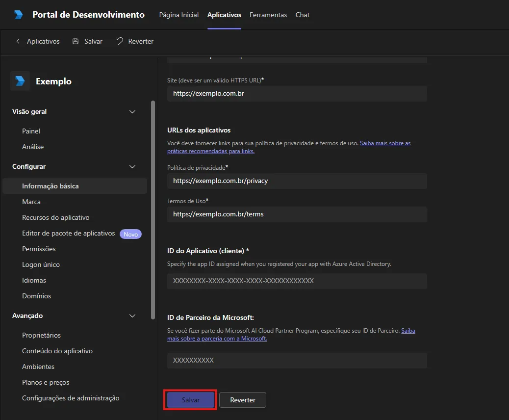
Task: Click the Reverter button at the bottom
Action: [x=243, y=400]
